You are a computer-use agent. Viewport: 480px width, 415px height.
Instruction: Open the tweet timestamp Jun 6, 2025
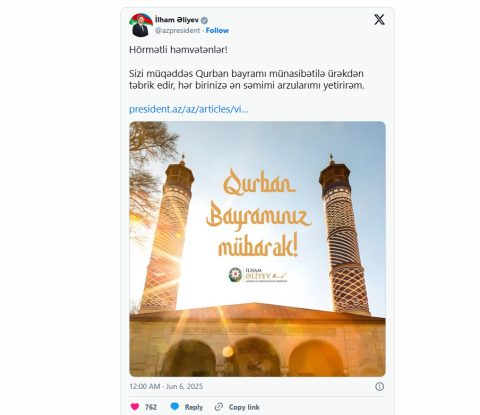pyautogui.click(x=166, y=386)
